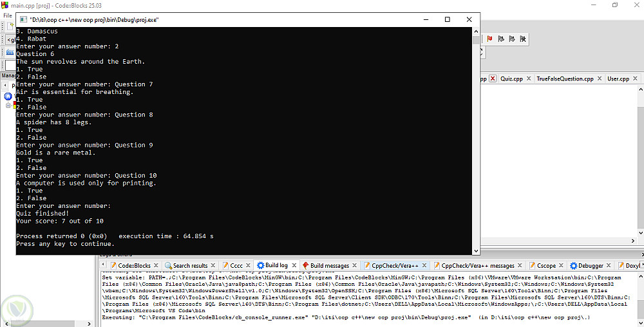This screenshot has width=644, height=327.
Task: Switch to the User.cpp editor tab
Action: 618,79
